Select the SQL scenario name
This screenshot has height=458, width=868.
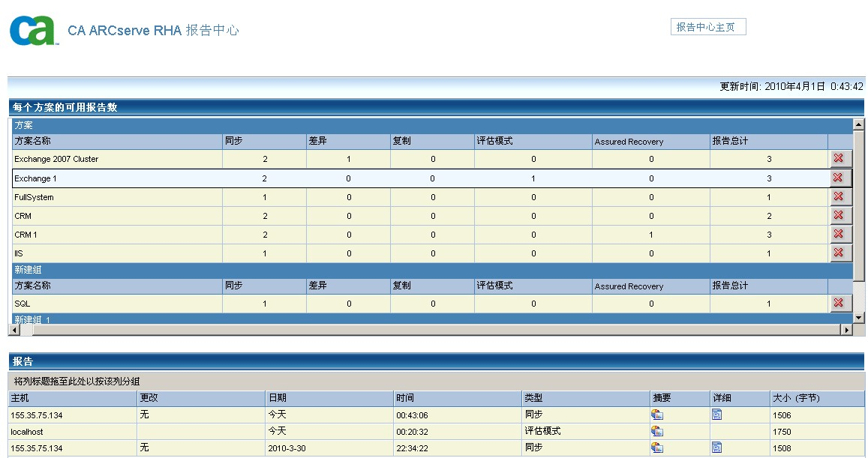tap(23, 304)
